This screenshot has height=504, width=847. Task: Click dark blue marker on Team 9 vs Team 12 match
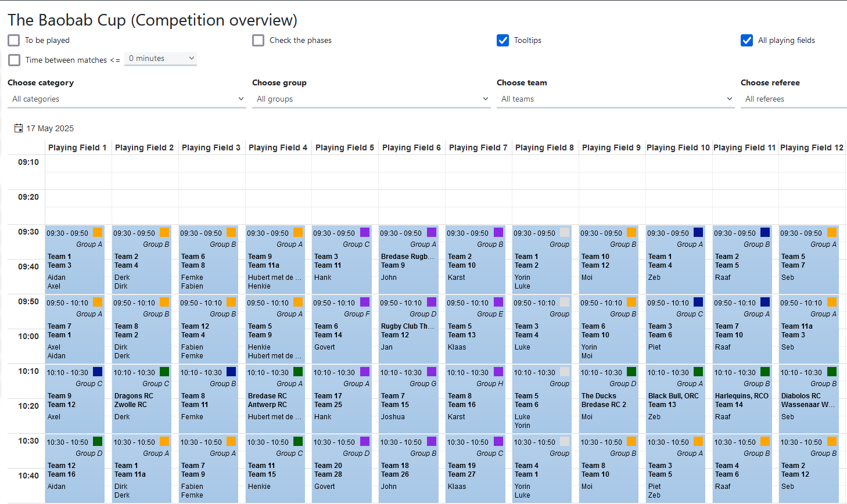(x=98, y=372)
